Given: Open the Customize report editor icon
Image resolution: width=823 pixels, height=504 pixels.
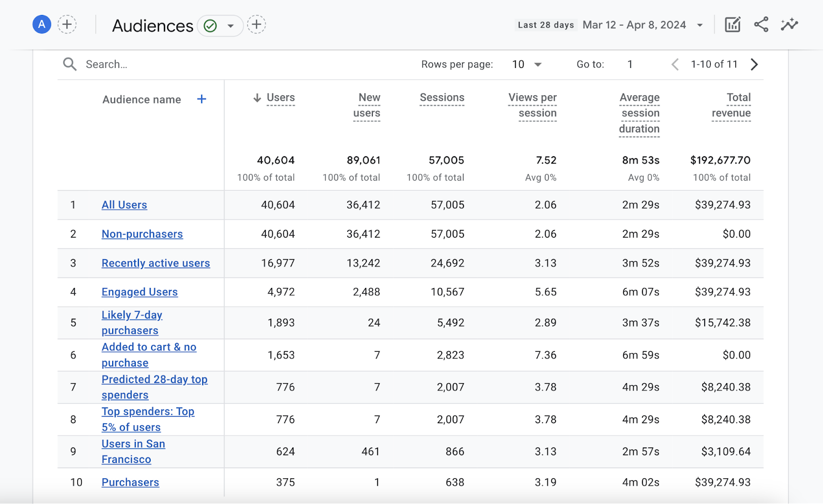Looking at the screenshot, I should coord(732,24).
